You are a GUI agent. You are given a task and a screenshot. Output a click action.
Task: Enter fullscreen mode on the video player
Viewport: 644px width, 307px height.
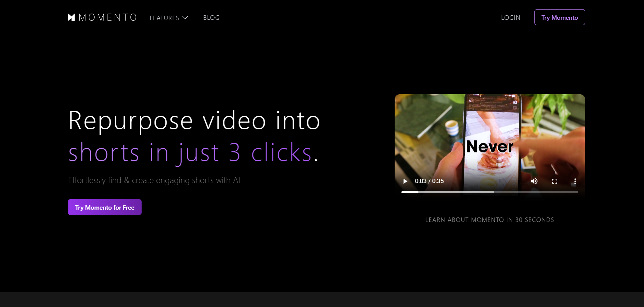coord(555,181)
